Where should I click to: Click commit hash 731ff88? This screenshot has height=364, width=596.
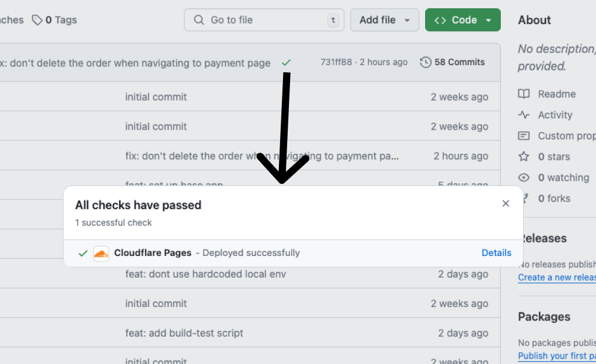336,62
